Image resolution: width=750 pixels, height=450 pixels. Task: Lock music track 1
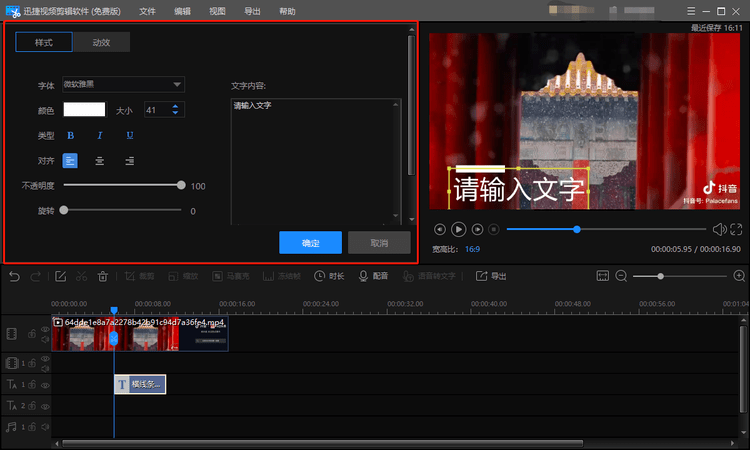coord(32,427)
